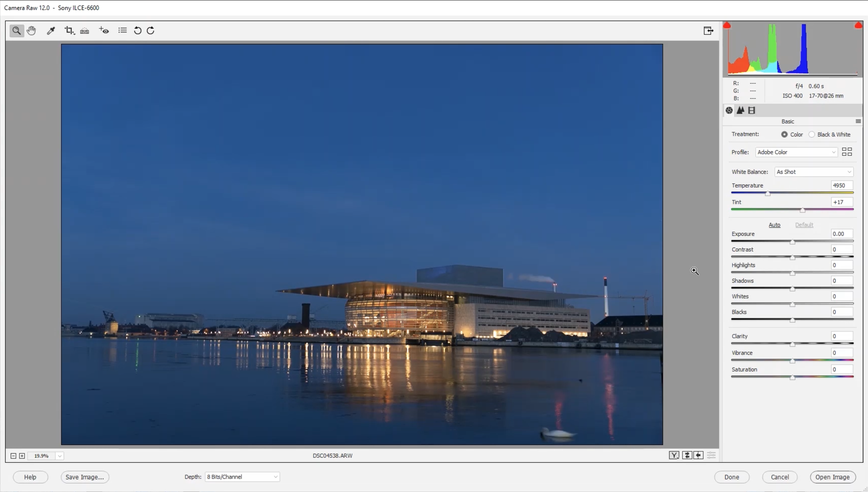Toggle shadow clipping warning in histogram
The height and width of the screenshot is (492, 868).
point(727,26)
